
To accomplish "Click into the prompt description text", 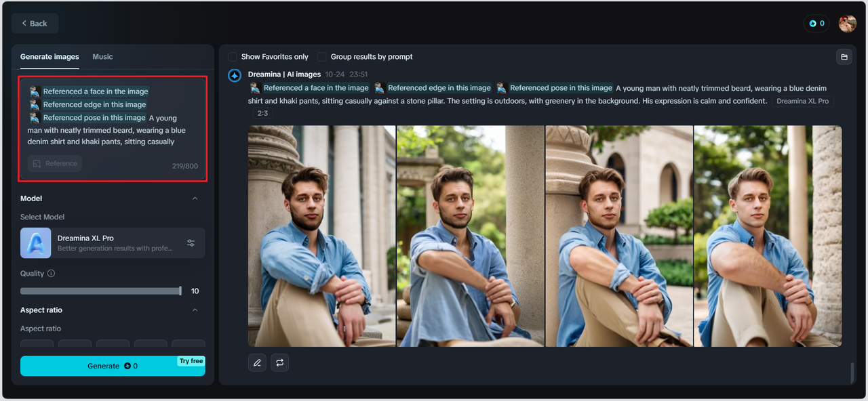I will click(106, 130).
